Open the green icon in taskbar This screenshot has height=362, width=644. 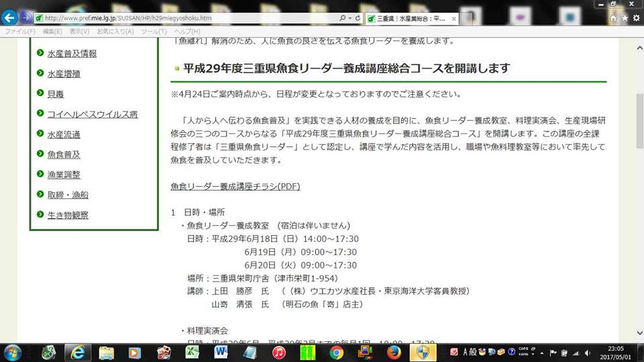(x=307, y=353)
